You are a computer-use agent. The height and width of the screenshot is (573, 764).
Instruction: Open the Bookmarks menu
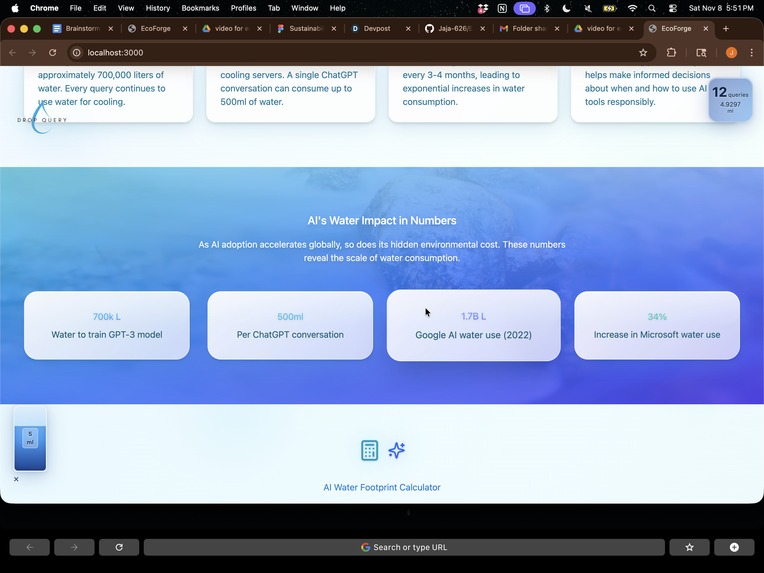[x=200, y=8]
